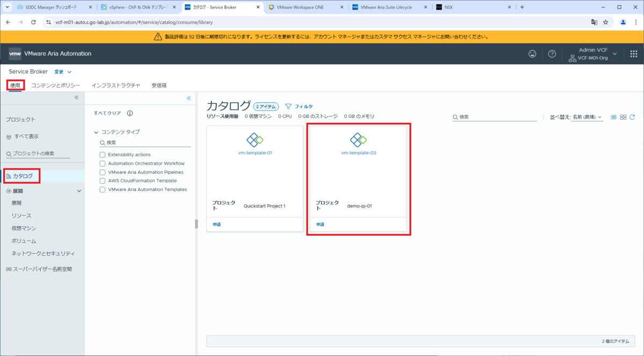View site information icon in address bar
Image resolution: width=644 pixels, height=356 pixels.
(48, 23)
